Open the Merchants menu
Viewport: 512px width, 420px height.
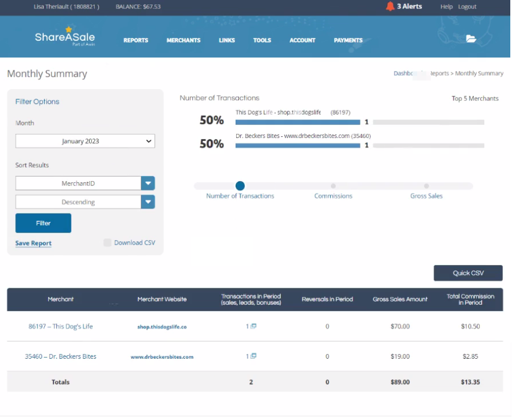[183, 40]
